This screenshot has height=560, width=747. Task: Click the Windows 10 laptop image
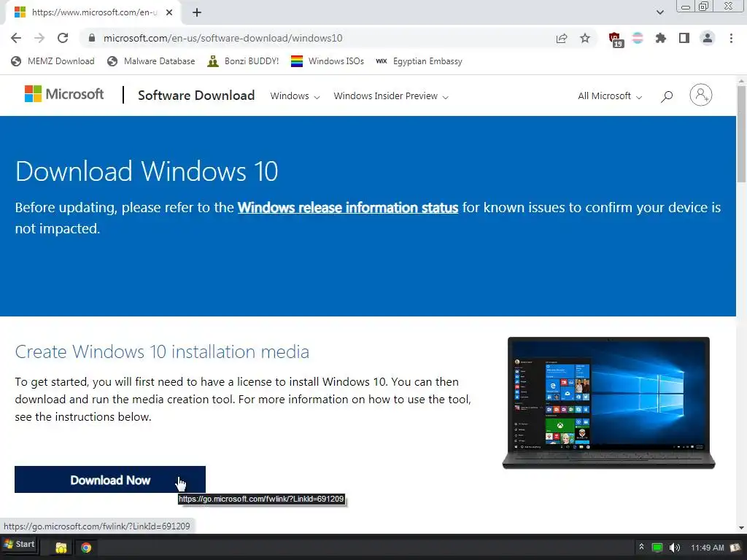608,402
